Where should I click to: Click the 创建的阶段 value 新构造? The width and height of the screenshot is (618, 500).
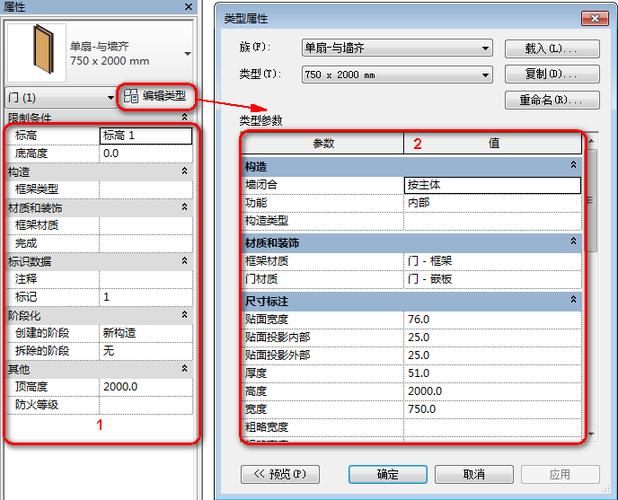(x=146, y=333)
